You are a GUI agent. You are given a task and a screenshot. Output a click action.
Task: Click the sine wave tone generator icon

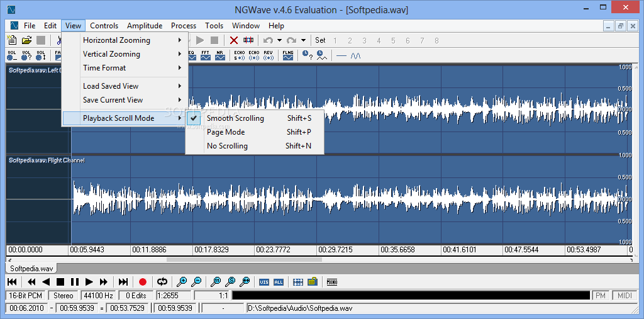(356, 55)
